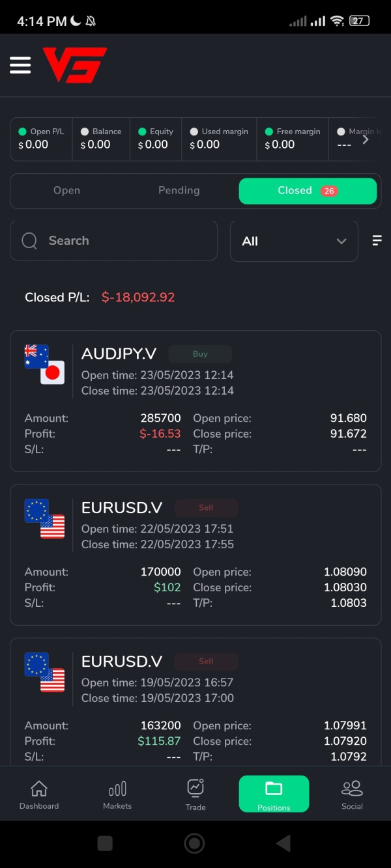Open the hamburger menu

point(20,65)
